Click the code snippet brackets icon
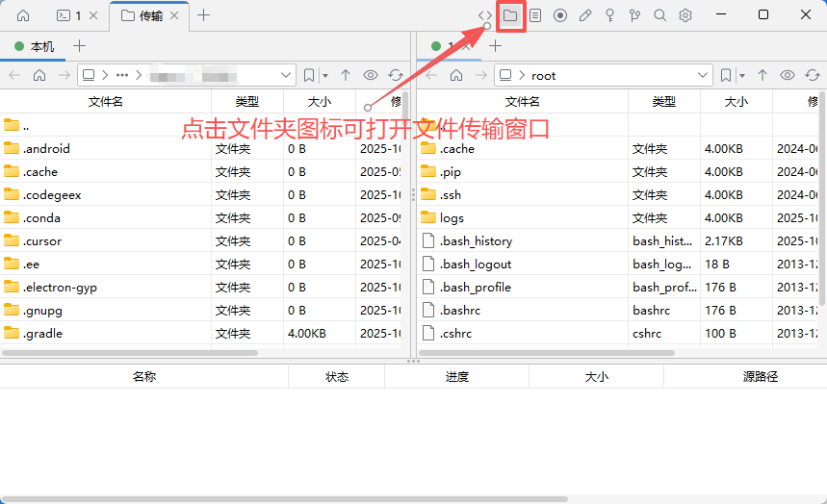 point(485,15)
